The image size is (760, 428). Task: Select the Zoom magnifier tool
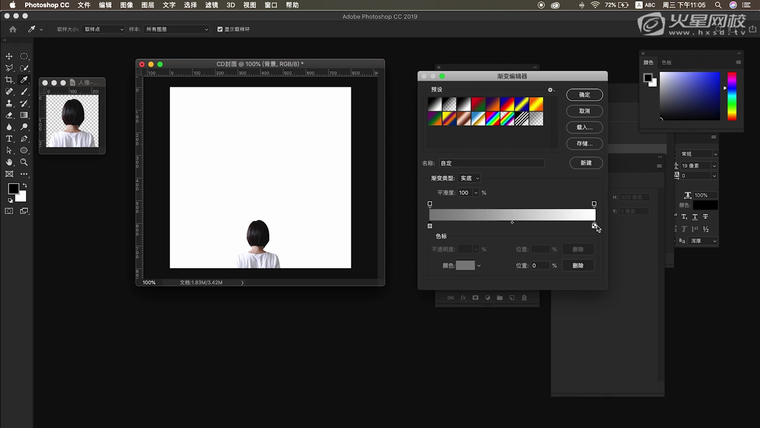pyautogui.click(x=24, y=162)
